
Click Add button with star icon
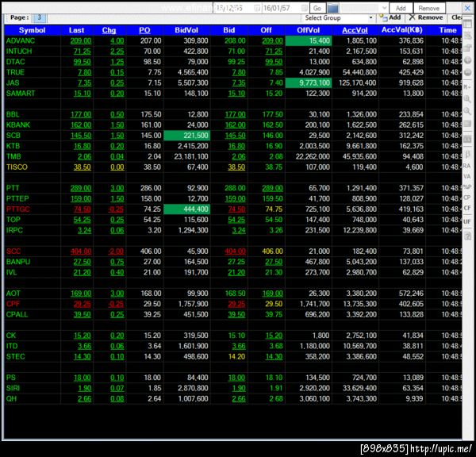click(390, 17)
